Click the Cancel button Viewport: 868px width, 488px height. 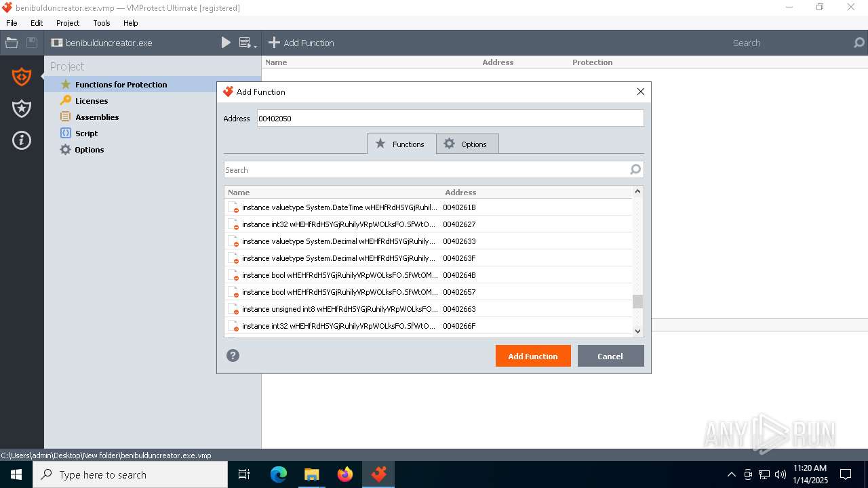610,356
